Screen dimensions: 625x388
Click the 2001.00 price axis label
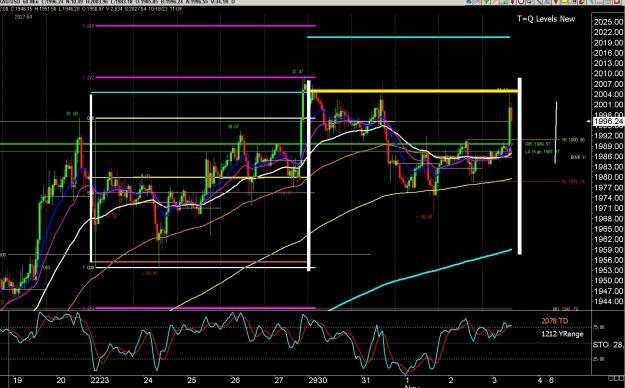[609, 105]
